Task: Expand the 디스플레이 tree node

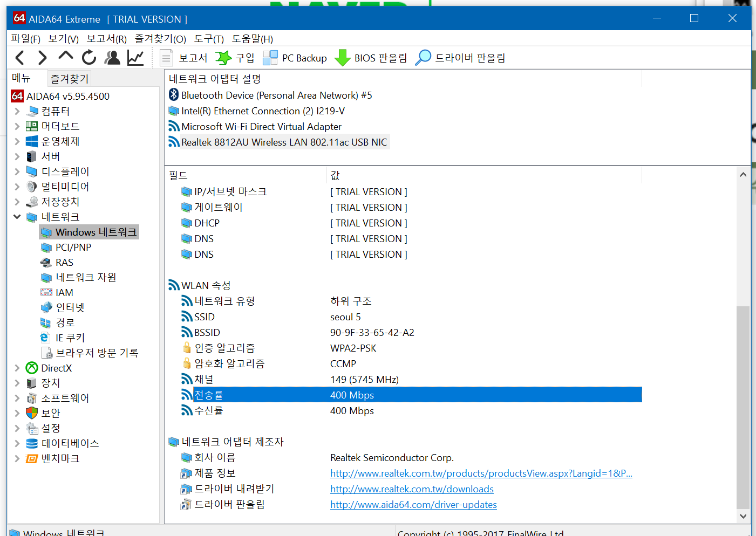Action: point(17,171)
